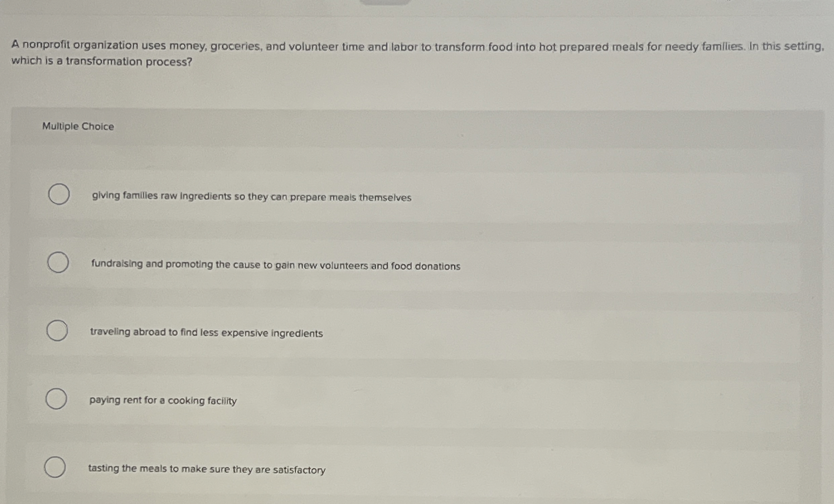Screen dimensions: 834x504
Task: Click the traveling abroad answer text
Action: tap(206, 333)
